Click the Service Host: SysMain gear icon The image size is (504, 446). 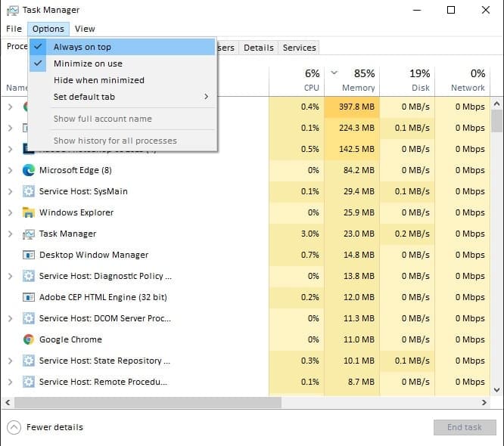tap(29, 191)
